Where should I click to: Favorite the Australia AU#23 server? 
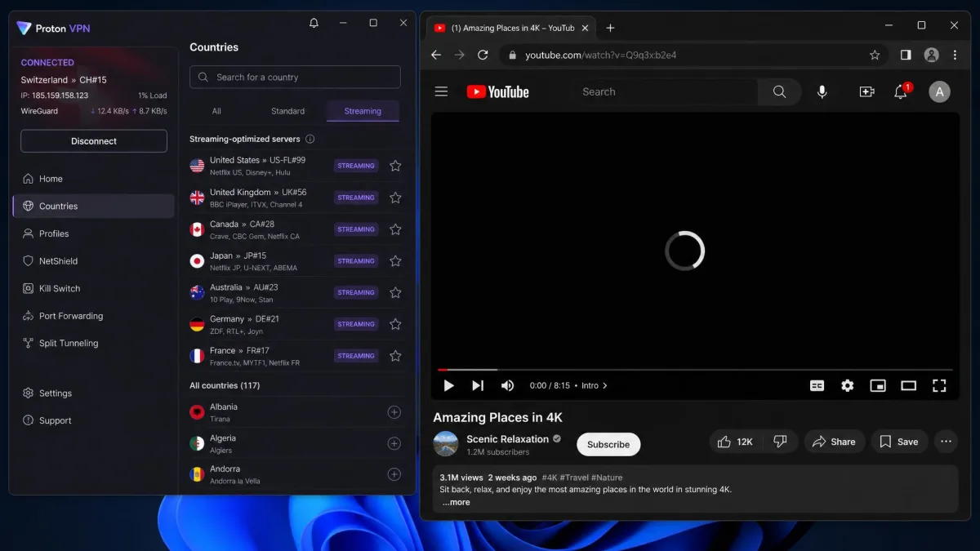coord(395,292)
